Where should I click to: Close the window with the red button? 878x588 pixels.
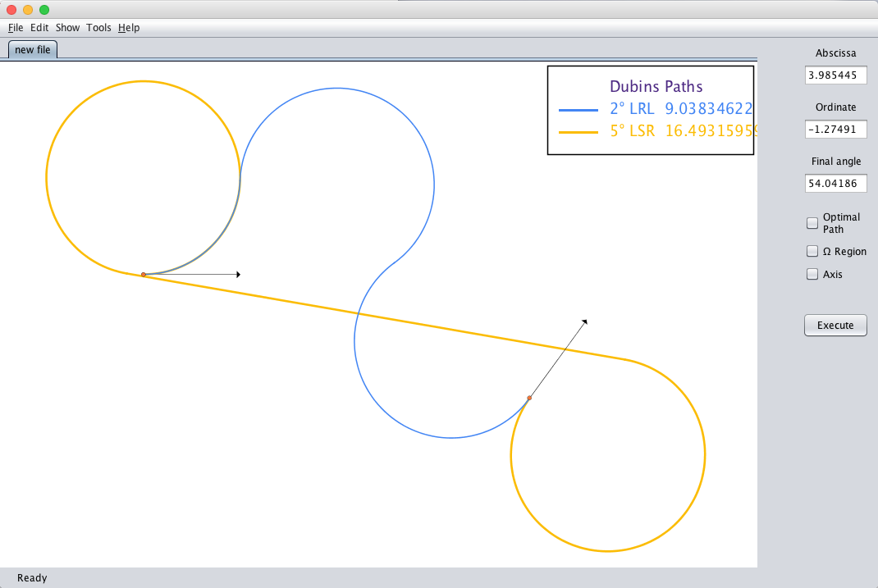[11, 10]
